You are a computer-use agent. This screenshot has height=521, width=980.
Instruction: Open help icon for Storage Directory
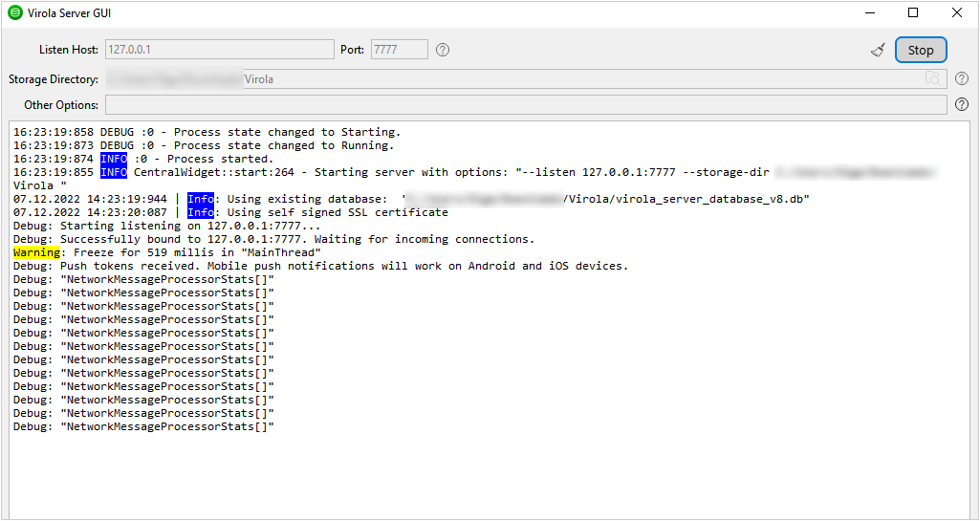pos(962,79)
